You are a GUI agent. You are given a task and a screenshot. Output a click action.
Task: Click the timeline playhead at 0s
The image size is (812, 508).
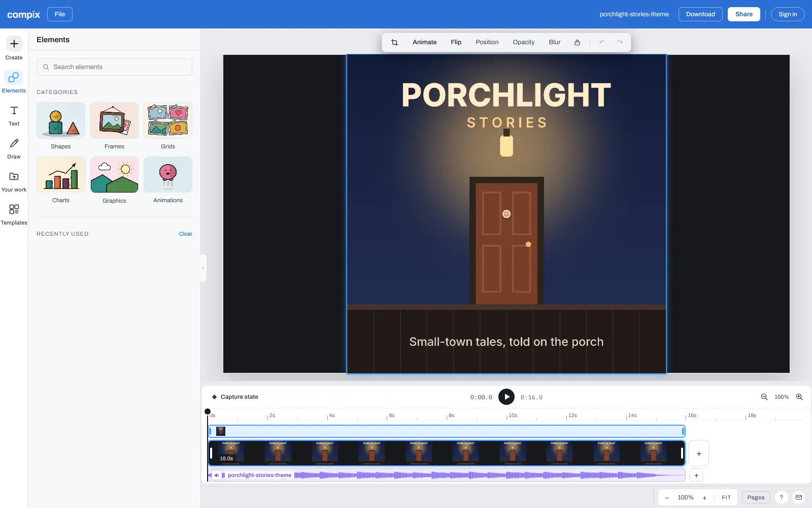point(208,411)
